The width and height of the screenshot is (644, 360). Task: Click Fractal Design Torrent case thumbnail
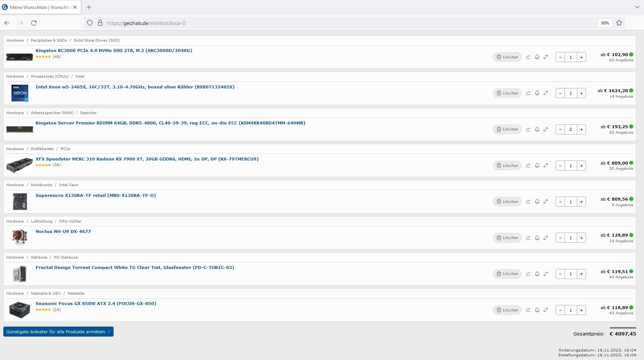pos(20,274)
